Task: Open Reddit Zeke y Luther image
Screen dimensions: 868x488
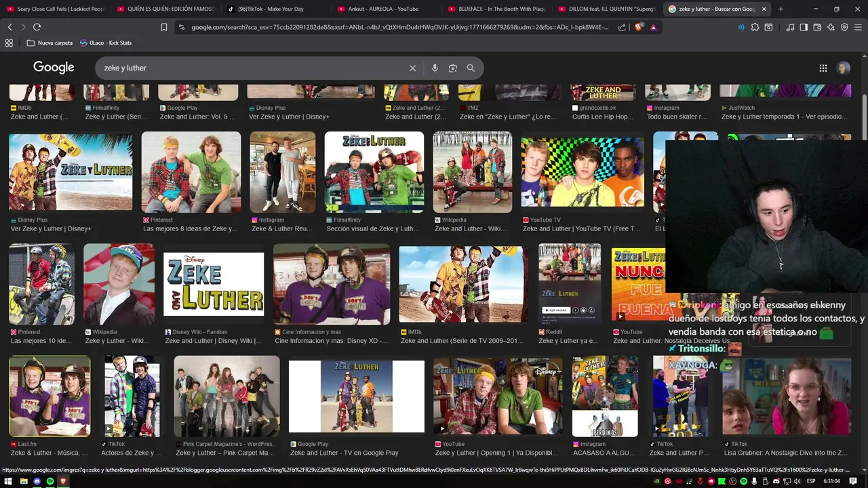Action: [x=569, y=284]
